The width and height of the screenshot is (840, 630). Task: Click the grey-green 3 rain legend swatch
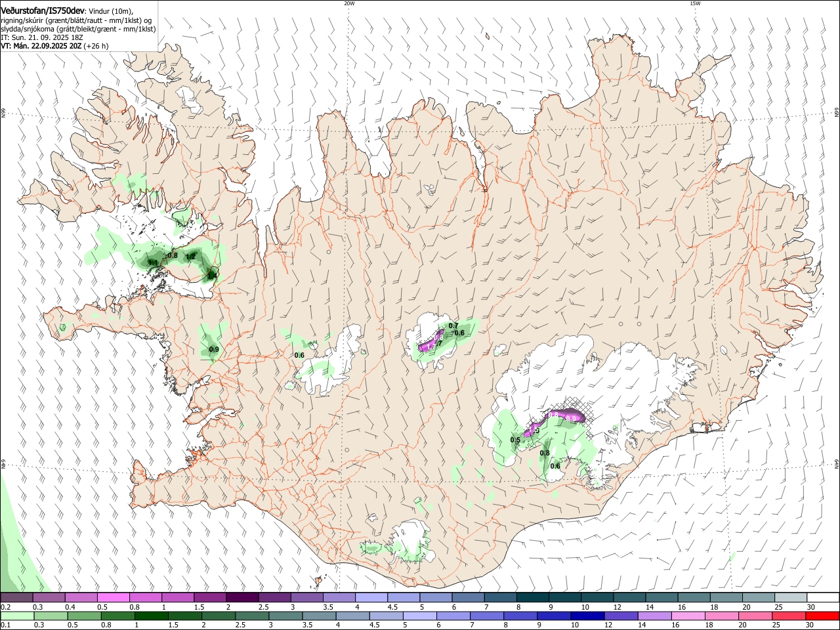pyautogui.click(x=285, y=616)
